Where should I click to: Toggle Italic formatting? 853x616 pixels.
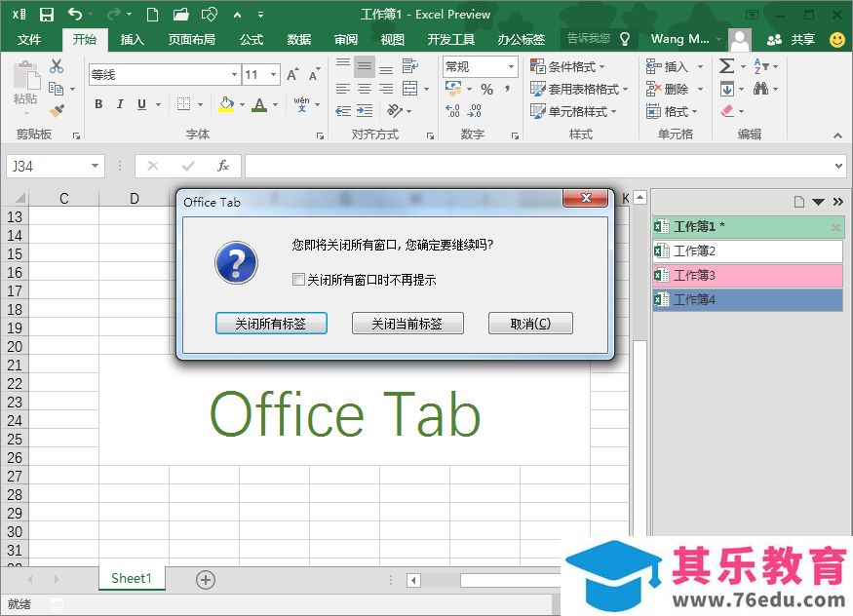coord(120,104)
